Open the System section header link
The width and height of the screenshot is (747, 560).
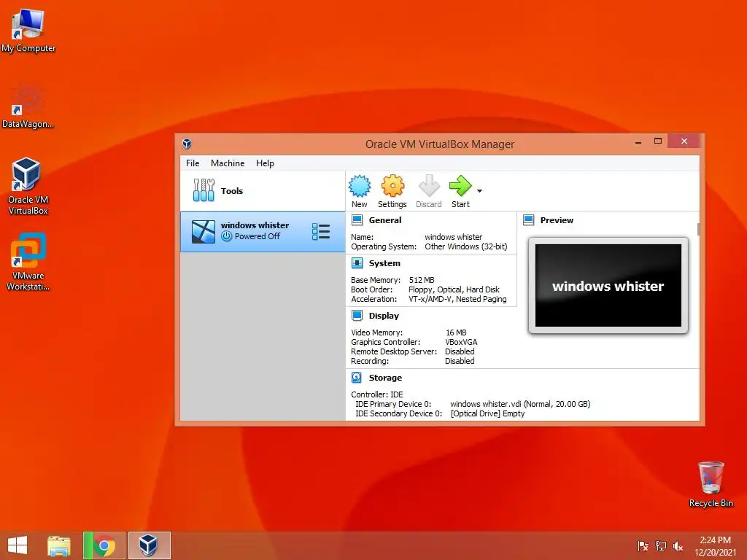(x=384, y=263)
